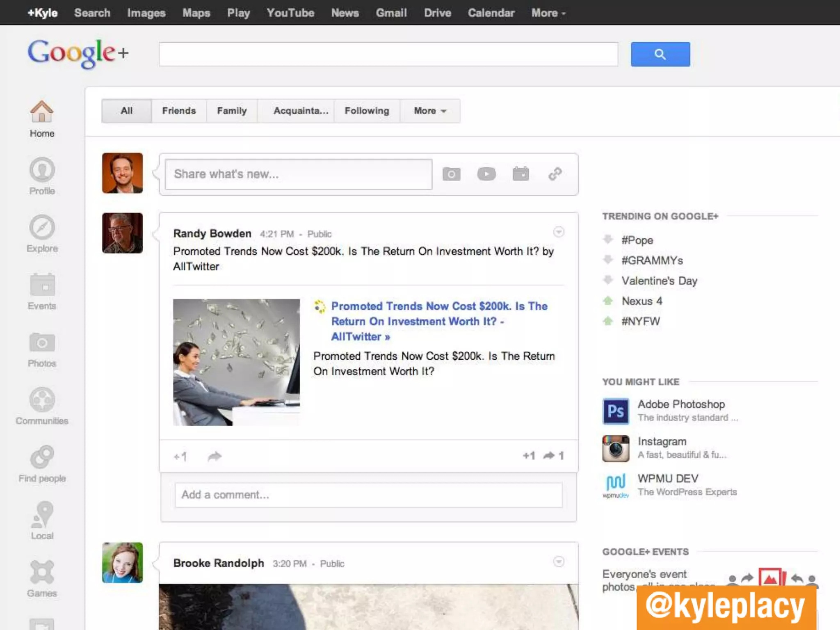The image size is (840, 630).
Task: Switch to the Friends stream tab
Action: 179,111
